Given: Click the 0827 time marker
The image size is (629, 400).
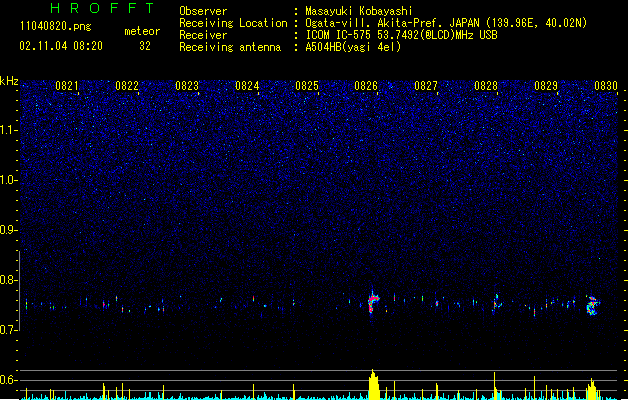Looking at the screenshot, I should click(426, 86).
